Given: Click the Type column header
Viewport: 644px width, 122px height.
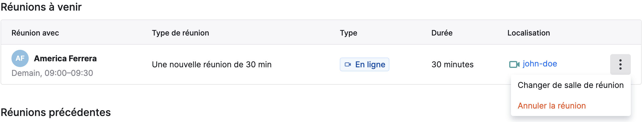Looking at the screenshot, I should (x=348, y=33).
